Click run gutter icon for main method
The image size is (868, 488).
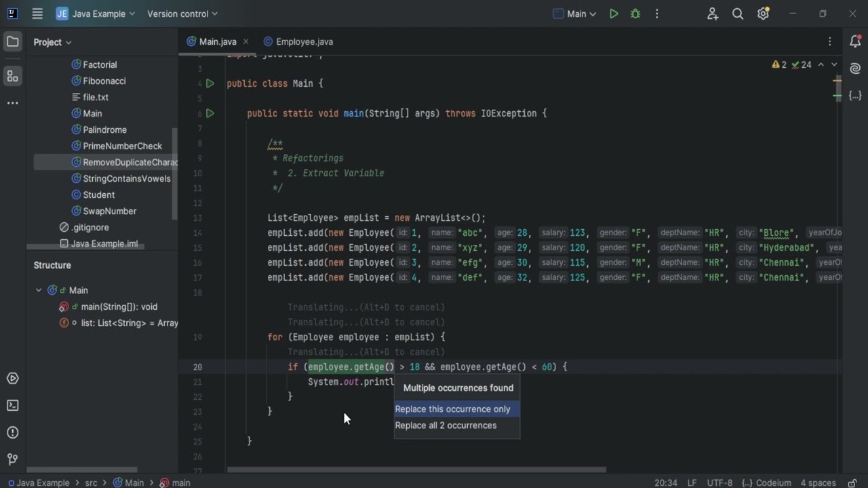(x=210, y=113)
